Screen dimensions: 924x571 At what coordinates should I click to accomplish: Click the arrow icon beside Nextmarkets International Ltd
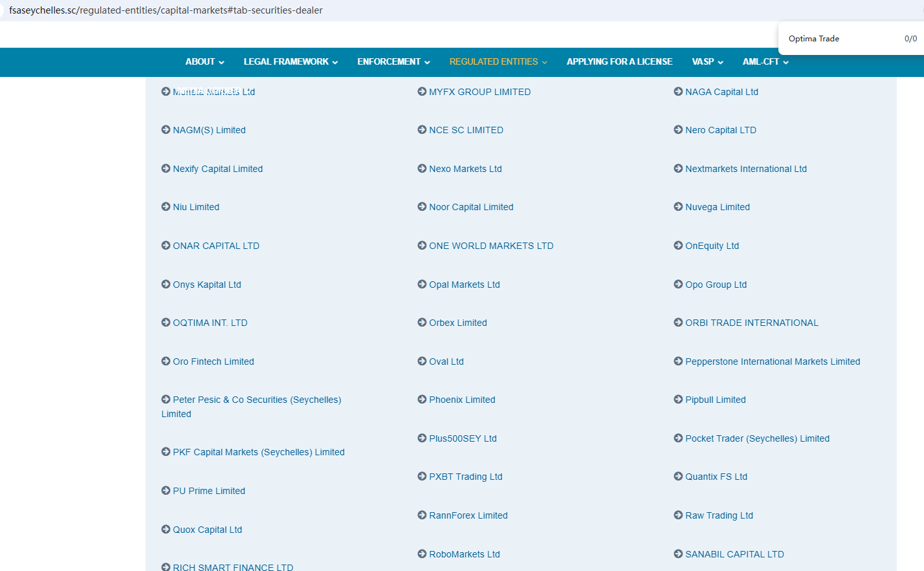(x=678, y=169)
